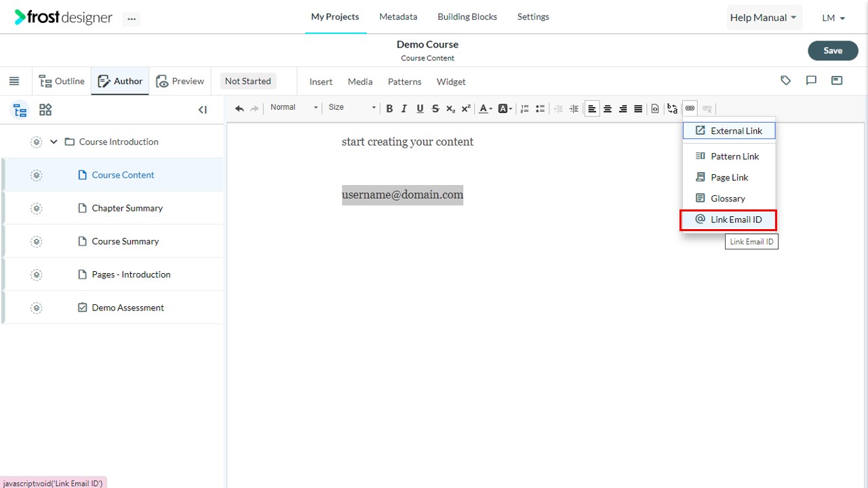Click the unlink toolbar icon

coord(707,108)
